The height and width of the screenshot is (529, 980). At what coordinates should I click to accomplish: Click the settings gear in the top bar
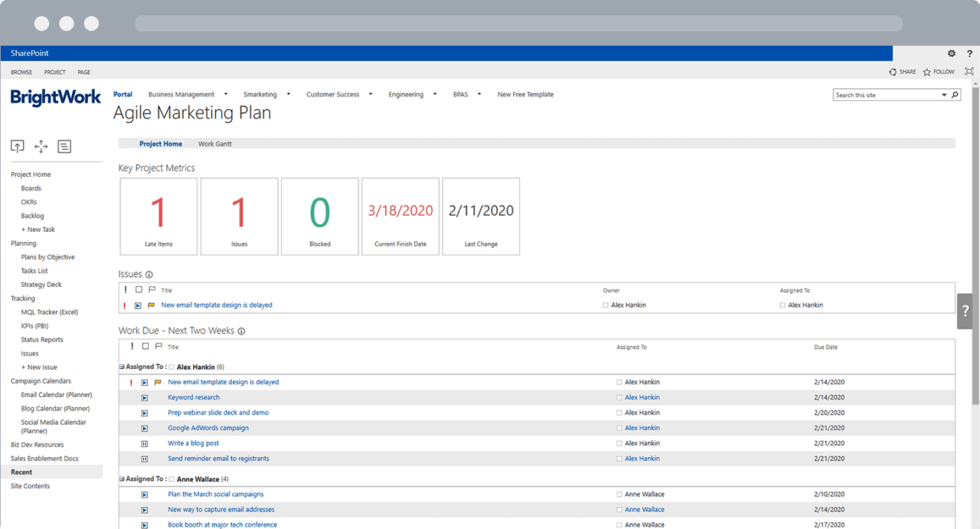point(951,54)
